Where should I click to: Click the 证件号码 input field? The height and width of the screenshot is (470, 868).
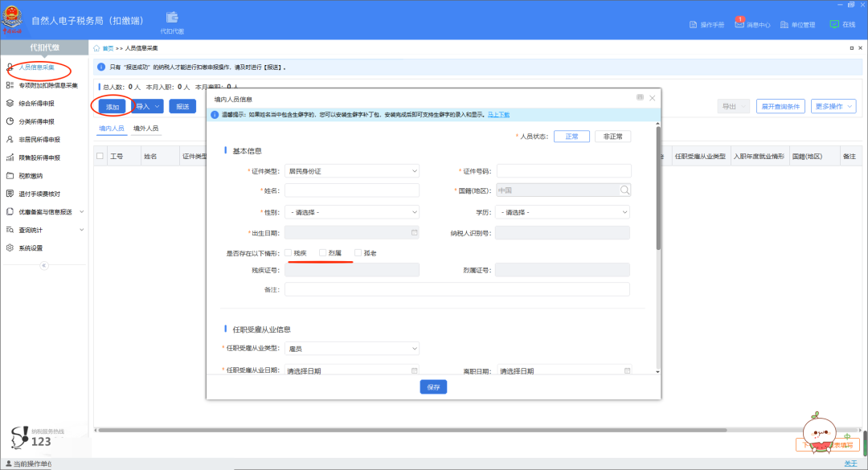pyautogui.click(x=564, y=171)
